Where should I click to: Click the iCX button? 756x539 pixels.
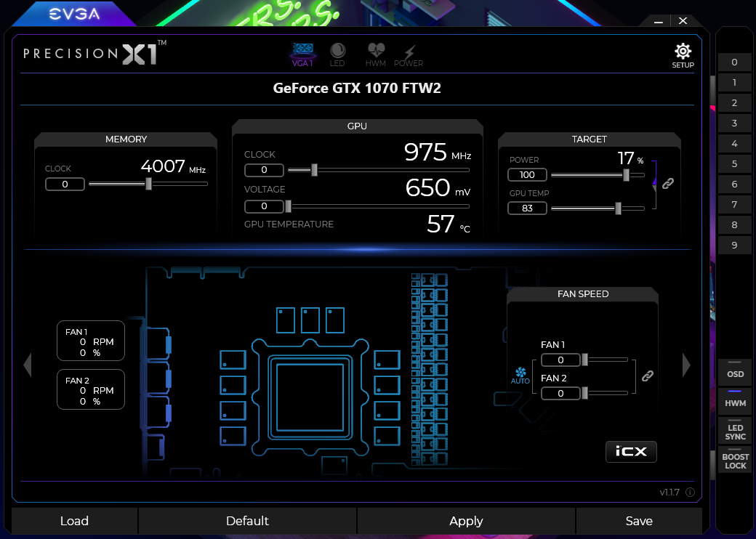[x=631, y=451]
